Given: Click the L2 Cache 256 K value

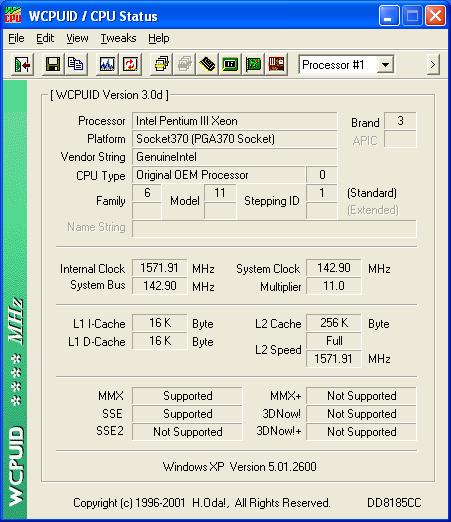Looking at the screenshot, I should point(334,323).
